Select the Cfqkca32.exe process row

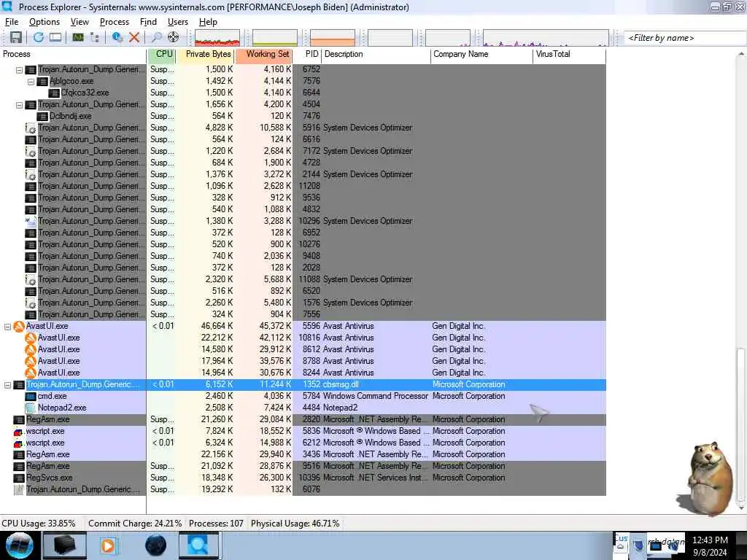(x=303, y=93)
